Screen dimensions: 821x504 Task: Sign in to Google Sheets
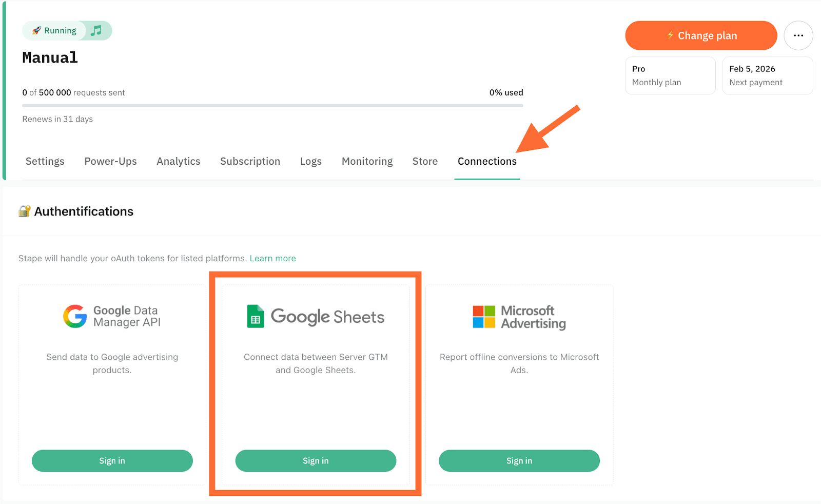(x=315, y=460)
